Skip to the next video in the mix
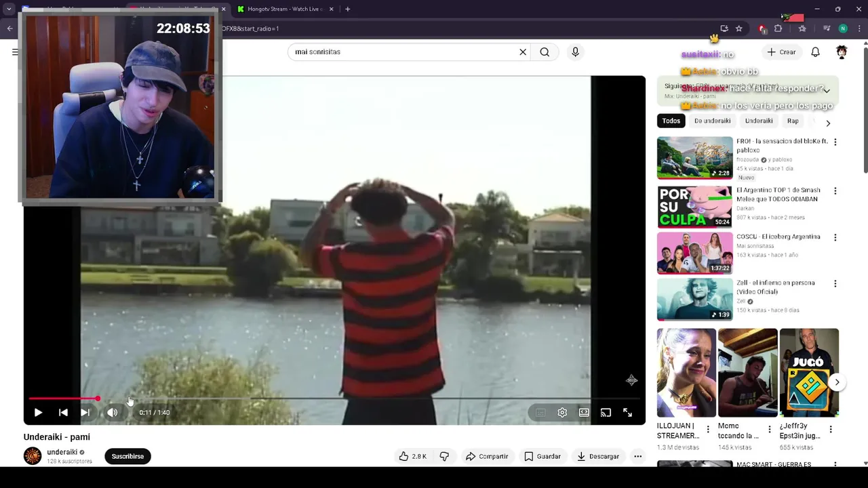This screenshot has height=488, width=868. point(85,412)
